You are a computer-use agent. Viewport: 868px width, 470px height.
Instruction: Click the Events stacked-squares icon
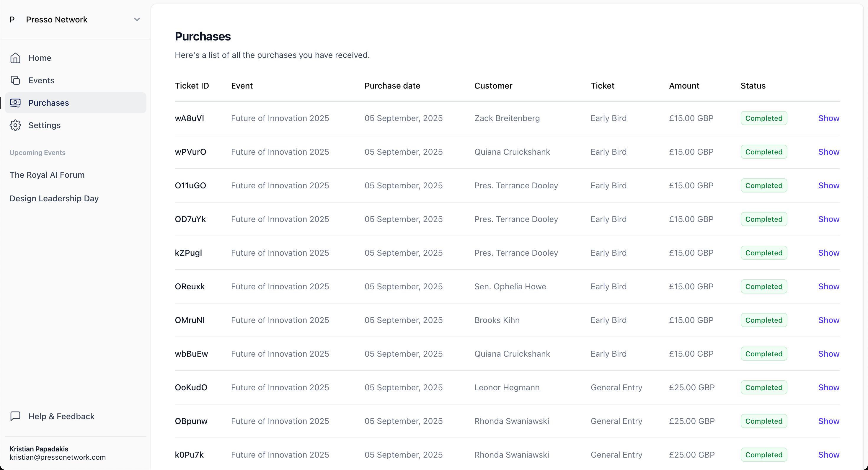click(x=15, y=80)
